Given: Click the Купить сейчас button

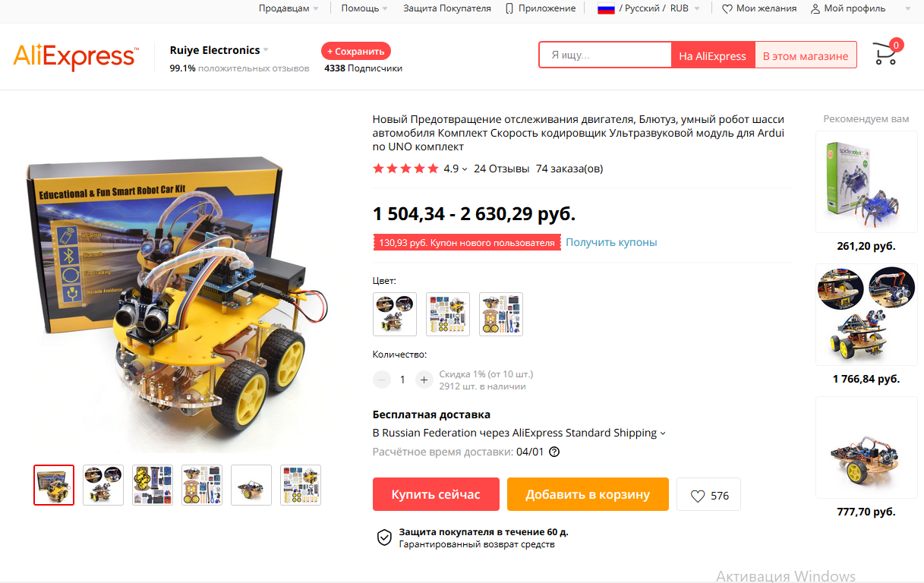Looking at the screenshot, I should [x=436, y=494].
